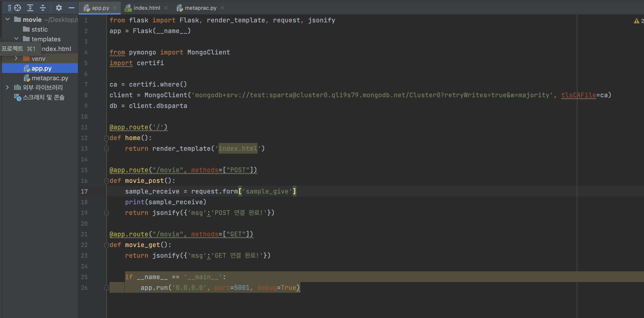Click fold end marker at line 19
The image size is (644, 318).
[107, 213]
